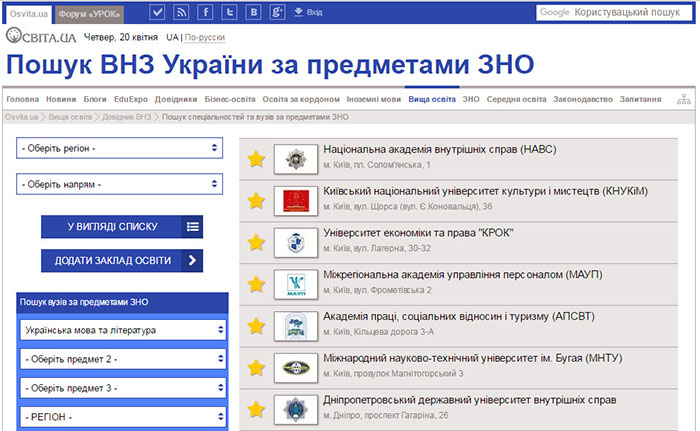The height and width of the screenshot is (431, 700).
Task: Switch to Osvita.ua tab
Action: [x=29, y=14]
